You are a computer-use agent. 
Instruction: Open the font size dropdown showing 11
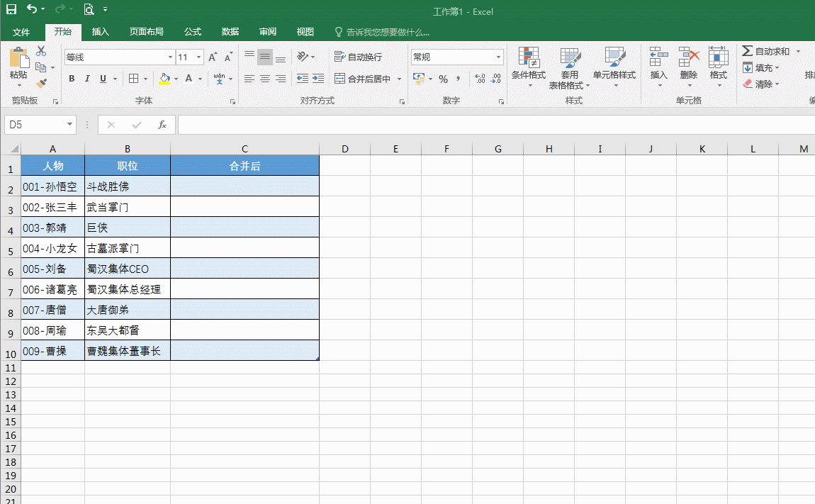coord(198,57)
